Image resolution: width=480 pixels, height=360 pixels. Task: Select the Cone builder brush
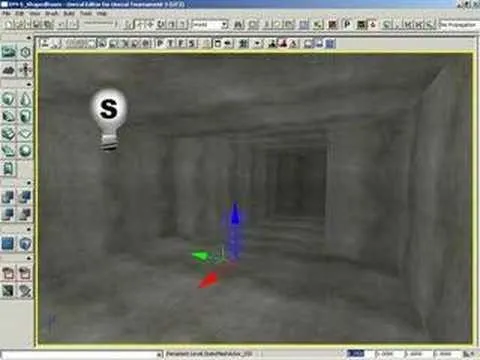click(x=25, y=99)
